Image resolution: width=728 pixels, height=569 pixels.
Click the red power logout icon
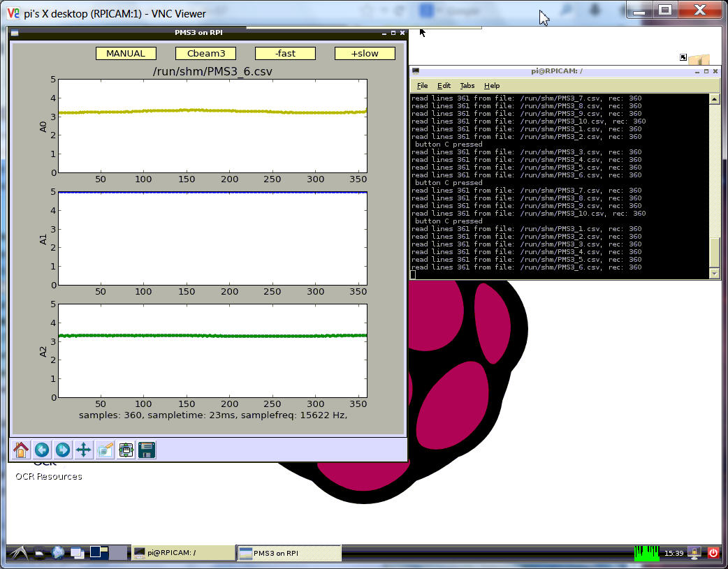713,553
